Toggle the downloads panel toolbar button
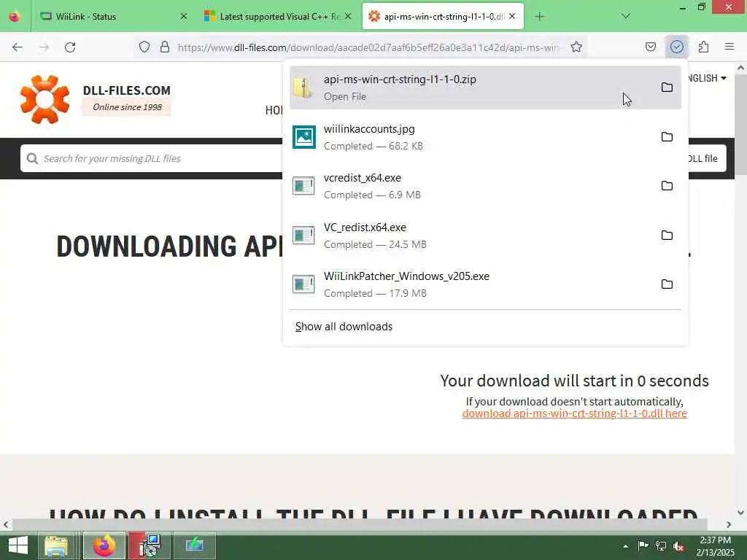The height and width of the screenshot is (560, 747). pyautogui.click(x=677, y=47)
